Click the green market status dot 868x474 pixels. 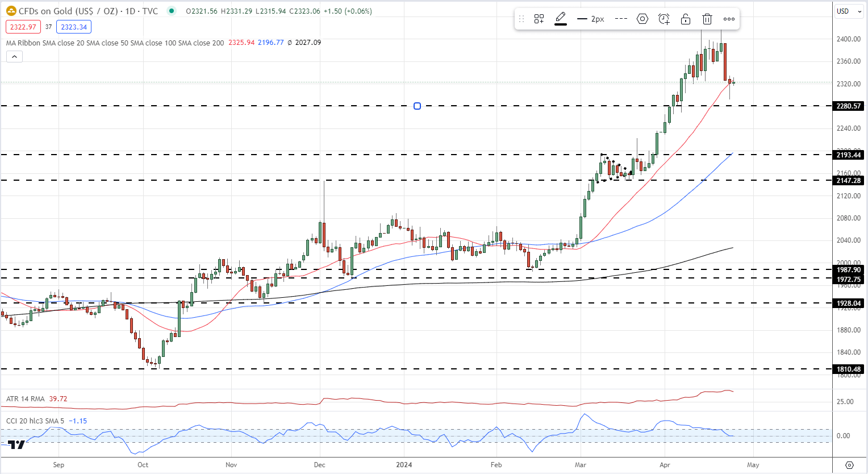[172, 11]
